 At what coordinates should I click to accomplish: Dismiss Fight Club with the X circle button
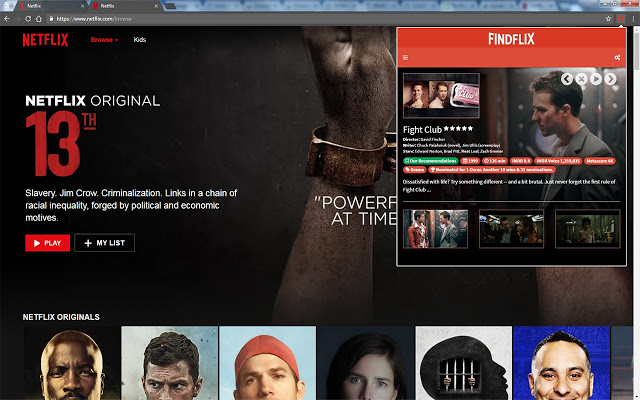pyautogui.click(x=581, y=79)
